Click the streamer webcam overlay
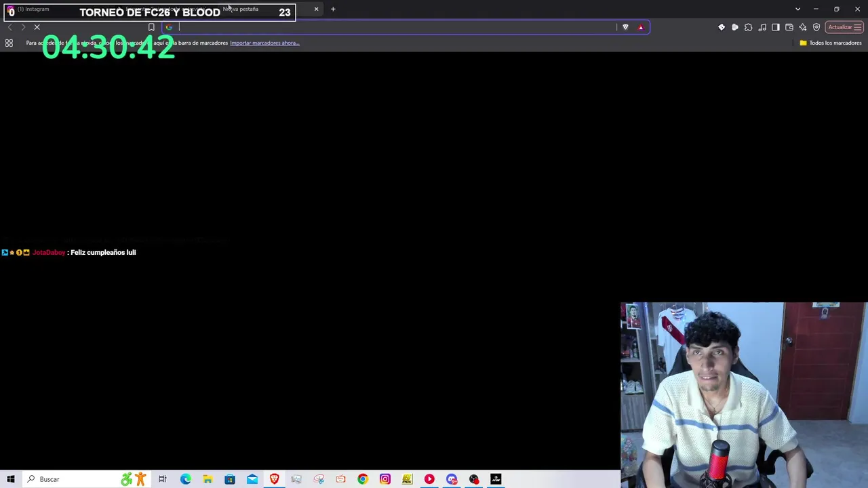The width and height of the screenshot is (868, 488). pos(744,395)
